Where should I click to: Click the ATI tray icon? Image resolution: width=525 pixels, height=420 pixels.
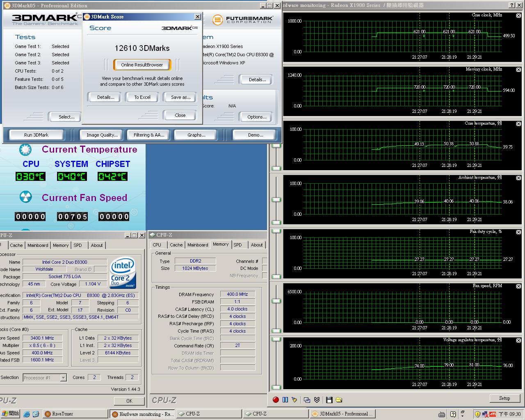492,414
